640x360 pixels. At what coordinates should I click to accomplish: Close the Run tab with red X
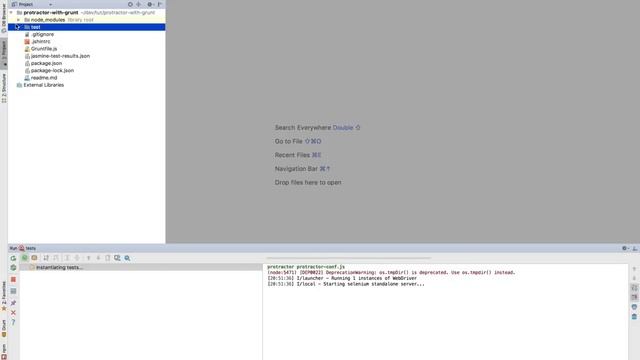[13, 313]
